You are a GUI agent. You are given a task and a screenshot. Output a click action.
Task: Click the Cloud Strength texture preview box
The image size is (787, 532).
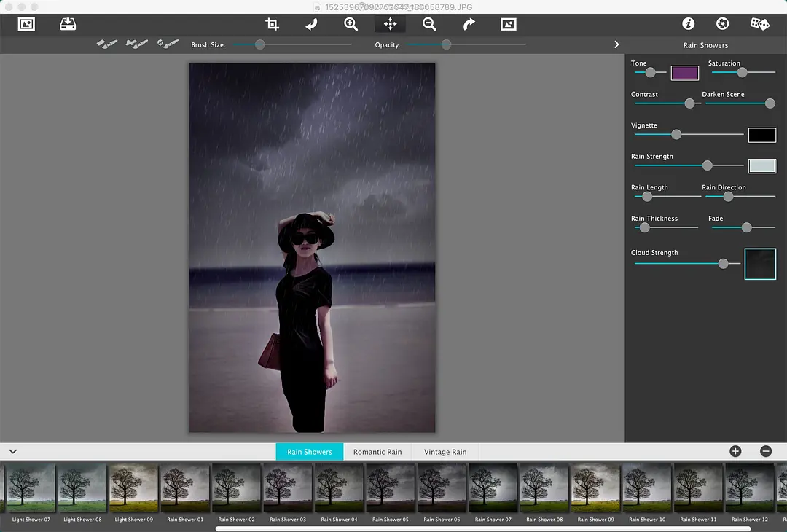pos(760,264)
